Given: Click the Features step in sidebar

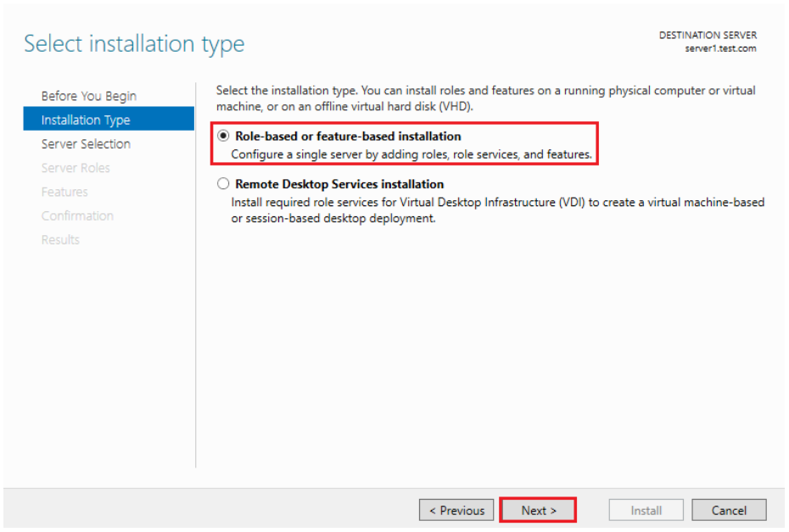Looking at the screenshot, I should point(64,192).
